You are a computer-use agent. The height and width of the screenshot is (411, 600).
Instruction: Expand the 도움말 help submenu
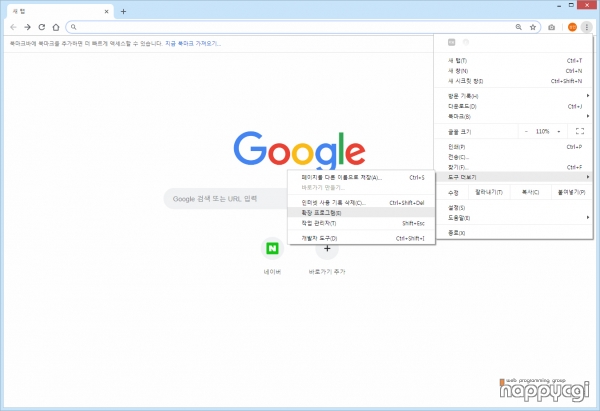tap(514, 218)
